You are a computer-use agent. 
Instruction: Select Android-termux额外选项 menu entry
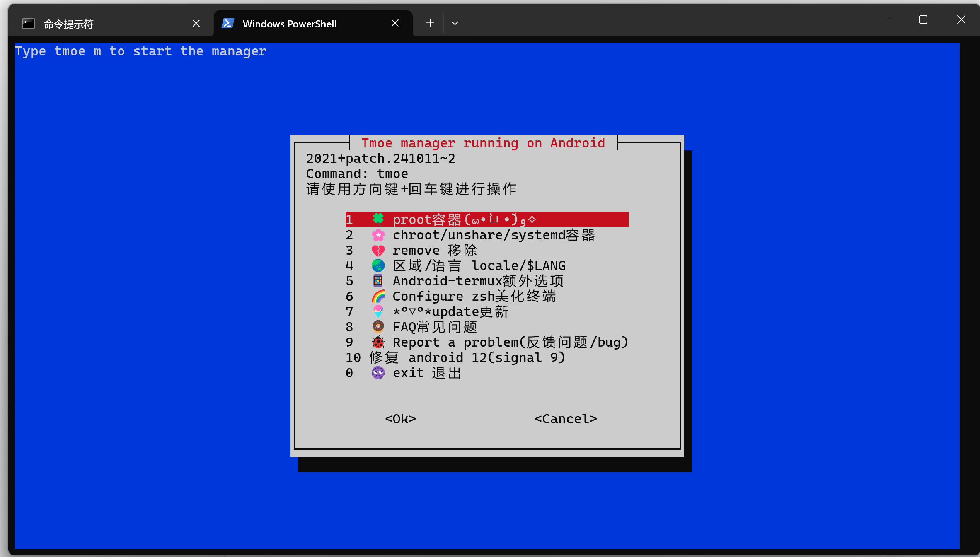coord(477,281)
